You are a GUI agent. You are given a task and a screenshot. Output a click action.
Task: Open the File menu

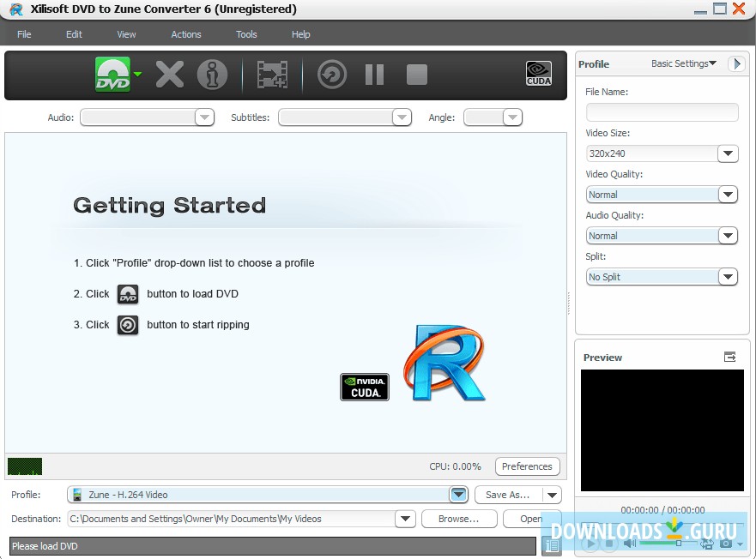click(x=24, y=34)
